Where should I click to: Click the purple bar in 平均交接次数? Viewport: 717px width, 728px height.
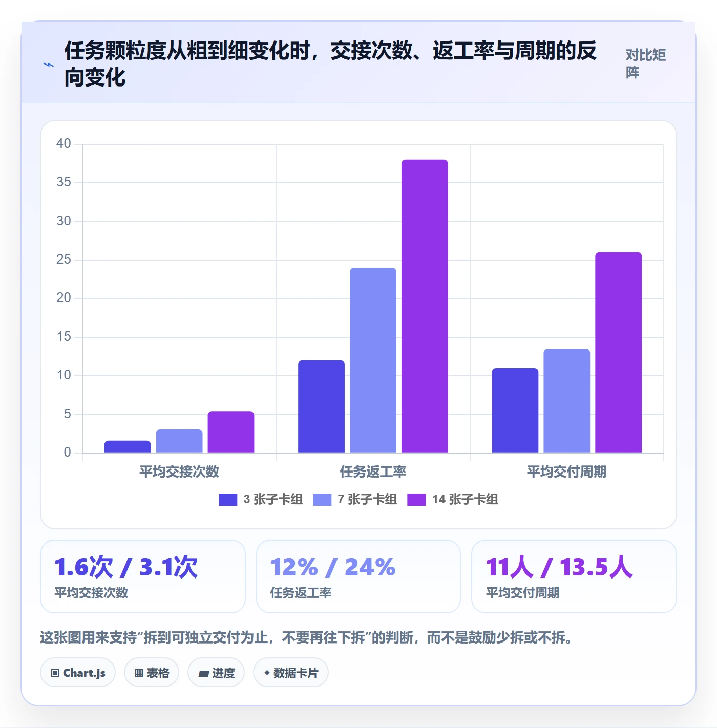click(230, 432)
